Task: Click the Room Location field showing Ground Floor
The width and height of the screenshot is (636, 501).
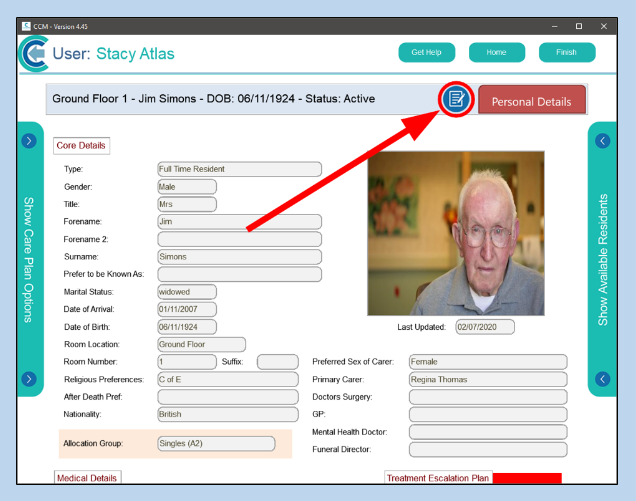Action: [x=201, y=344]
